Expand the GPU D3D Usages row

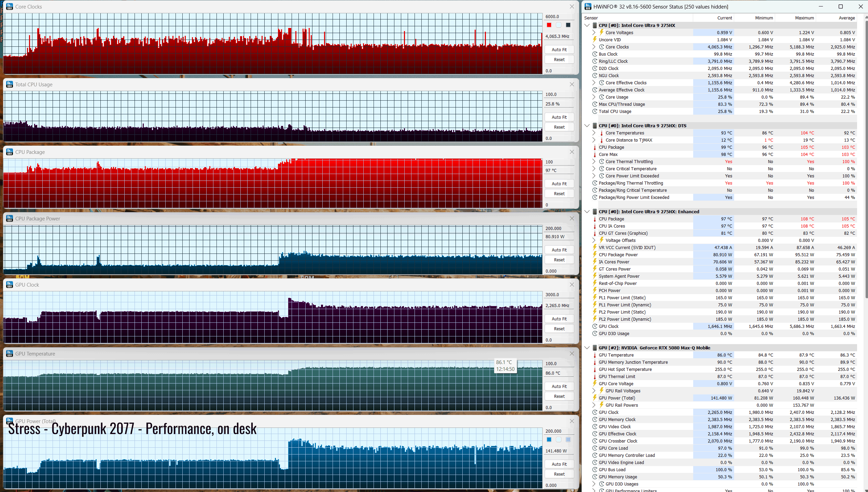tap(594, 484)
